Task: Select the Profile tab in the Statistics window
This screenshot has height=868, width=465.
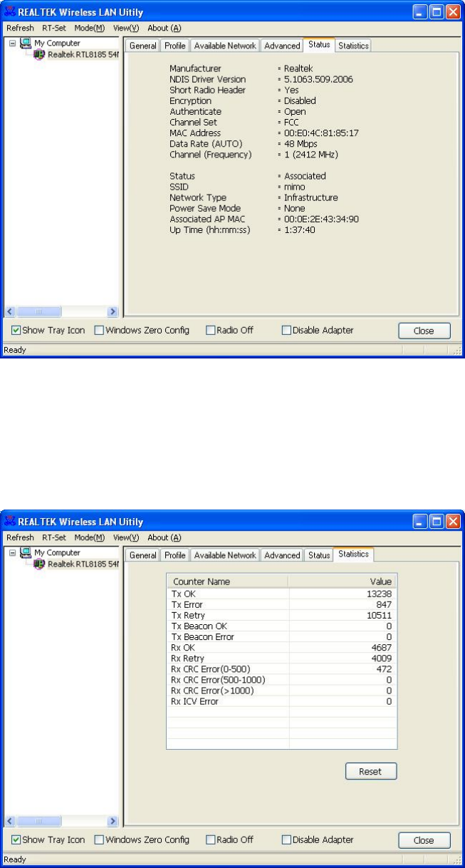Action: coord(175,555)
